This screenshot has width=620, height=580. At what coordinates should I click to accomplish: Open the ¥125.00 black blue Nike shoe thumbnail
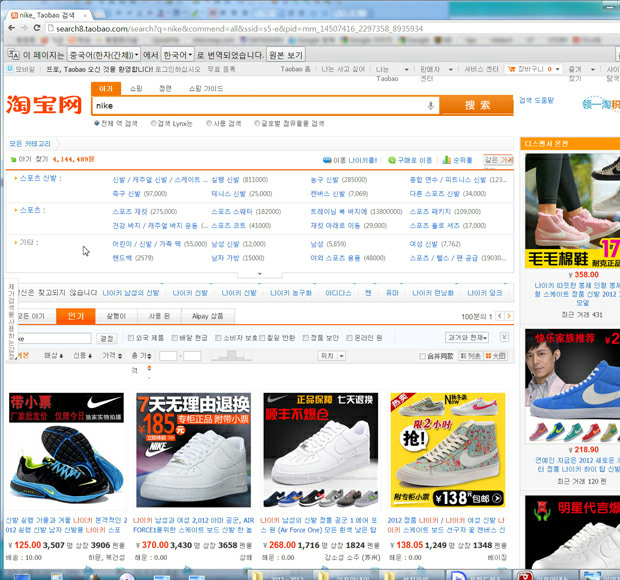click(x=66, y=450)
